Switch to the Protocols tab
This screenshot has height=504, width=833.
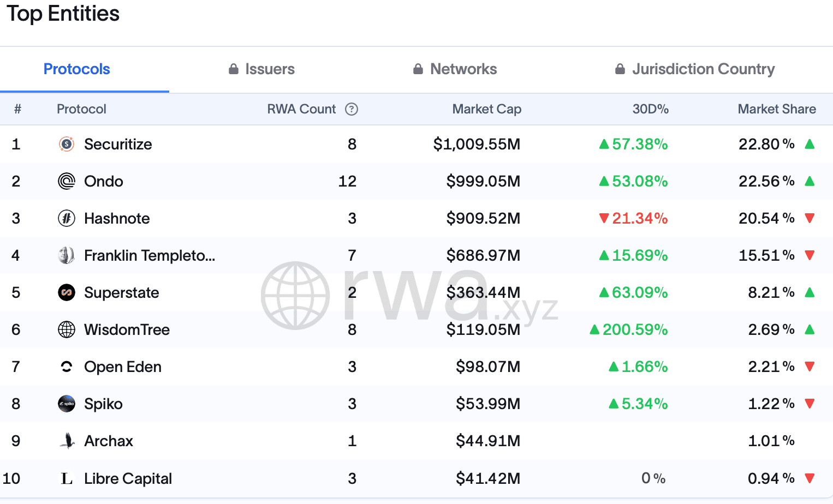(77, 69)
